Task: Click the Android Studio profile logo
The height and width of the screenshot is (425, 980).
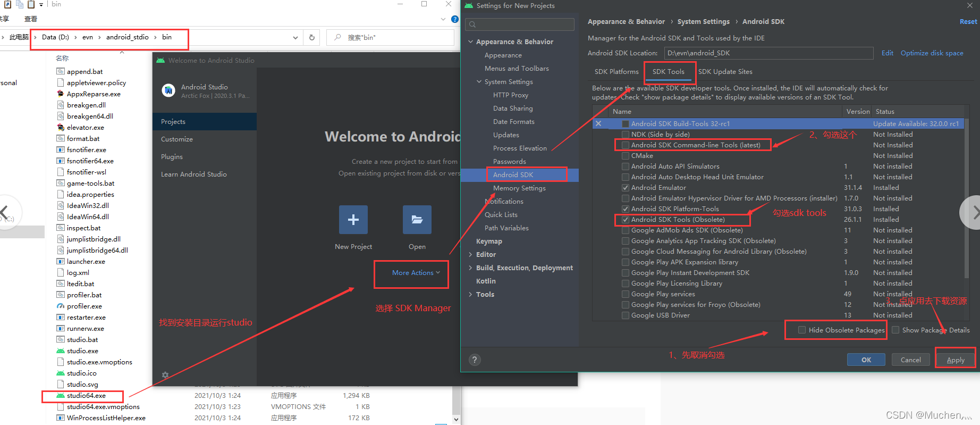Action: tap(168, 90)
